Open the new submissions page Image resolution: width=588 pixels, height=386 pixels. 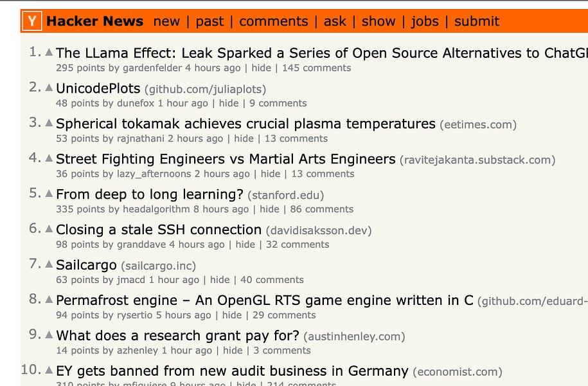(x=166, y=21)
